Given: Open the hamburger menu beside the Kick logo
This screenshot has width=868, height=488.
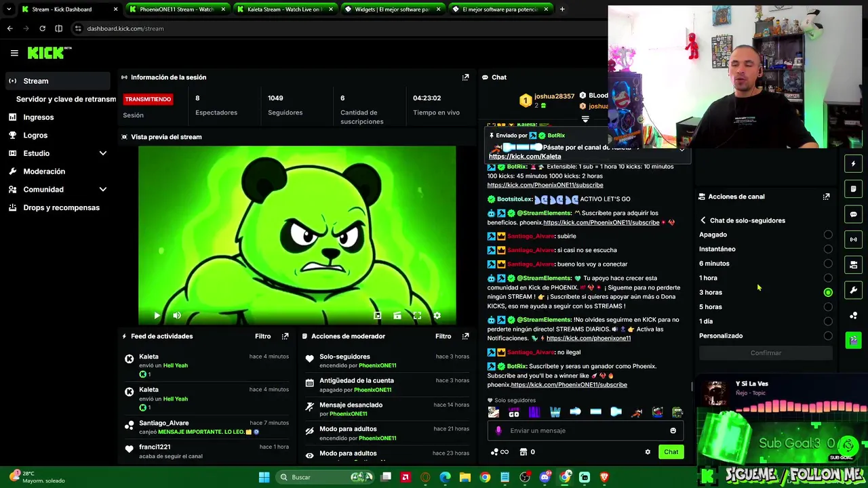Looking at the screenshot, I should click(x=14, y=53).
